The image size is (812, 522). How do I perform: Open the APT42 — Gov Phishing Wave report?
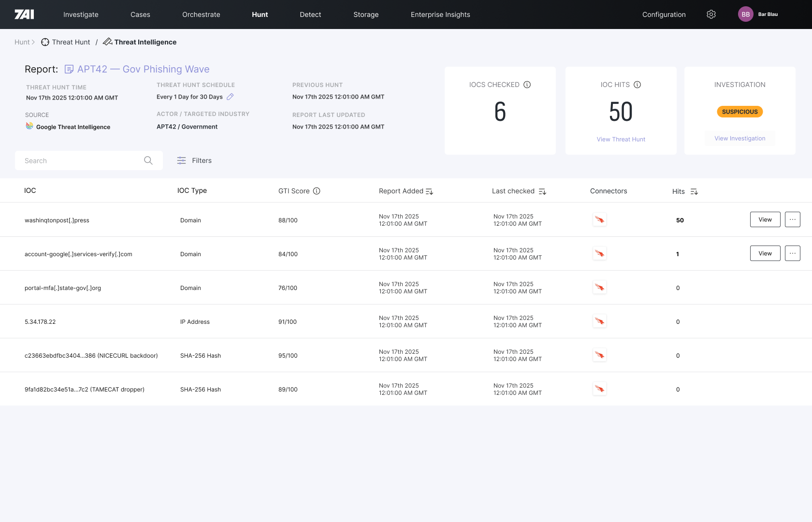click(143, 69)
